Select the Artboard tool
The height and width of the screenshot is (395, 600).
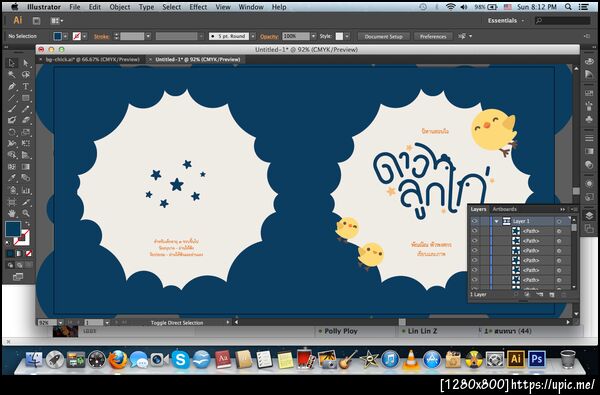12,202
